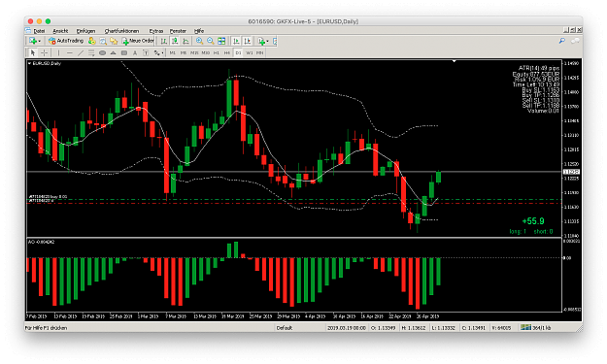Select the text tool (letter A)

(135, 53)
